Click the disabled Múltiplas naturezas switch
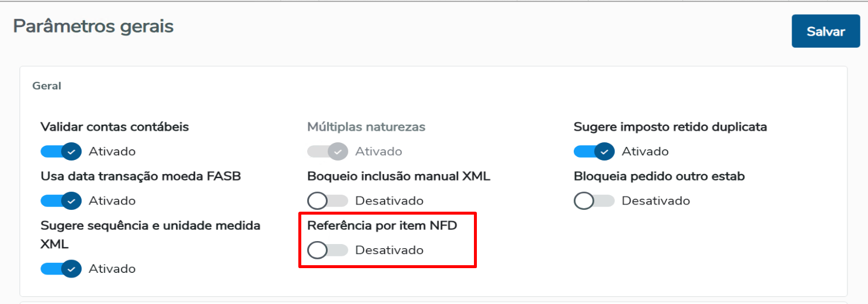The image size is (868, 304). [327, 152]
